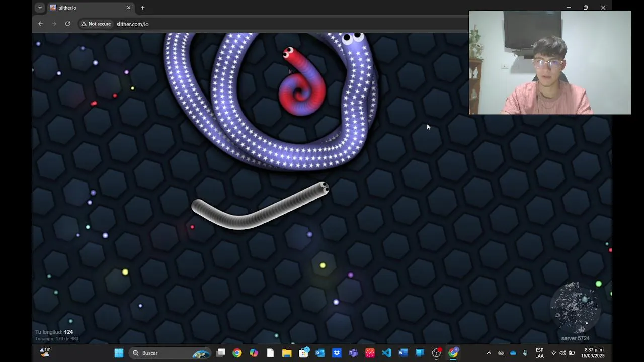Open the Windows Start menu

[x=119, y=353]
